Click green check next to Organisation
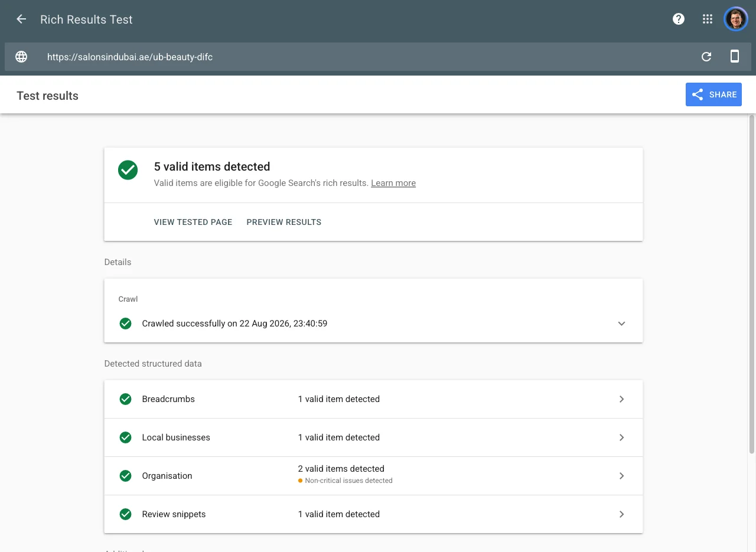This screenshot has height=552, width=756. [x=125, y=476]
